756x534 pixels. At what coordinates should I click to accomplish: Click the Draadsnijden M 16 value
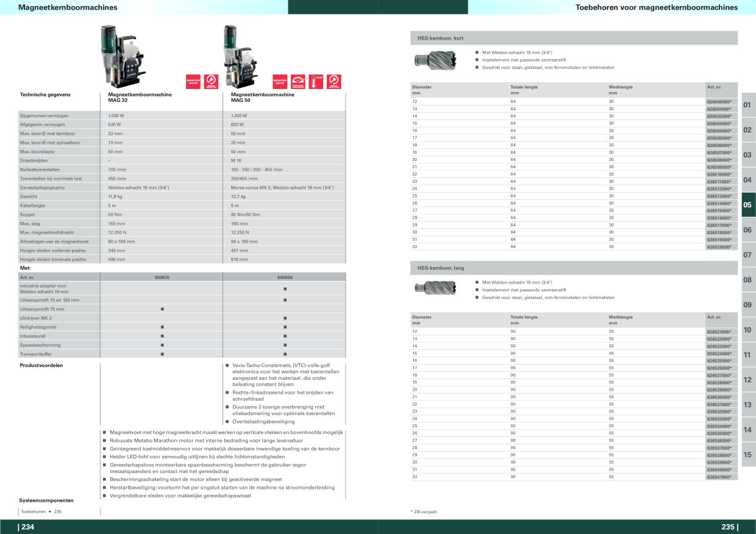pyautogui.click(x=236, y=160)
